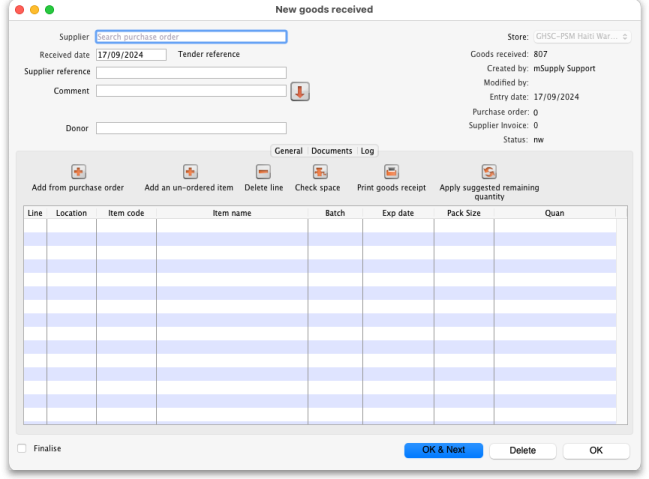Switch to the Documents tab

click(x=331, y=151)
